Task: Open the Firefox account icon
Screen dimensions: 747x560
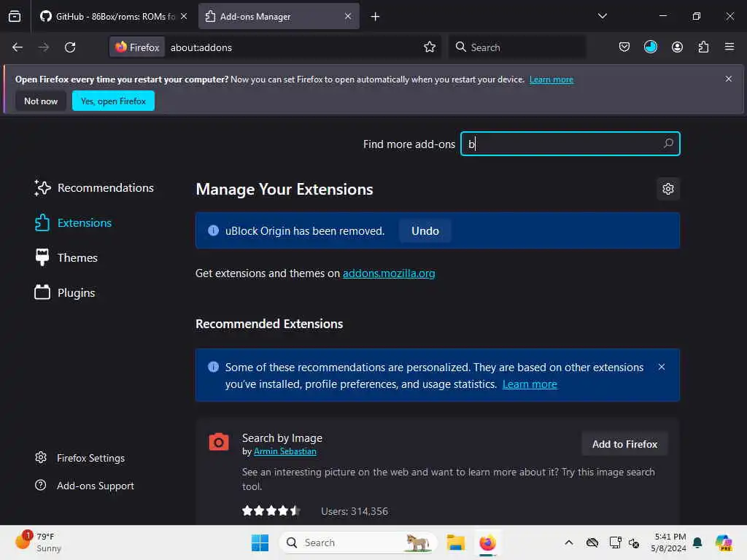Action: tap(677, 47)
